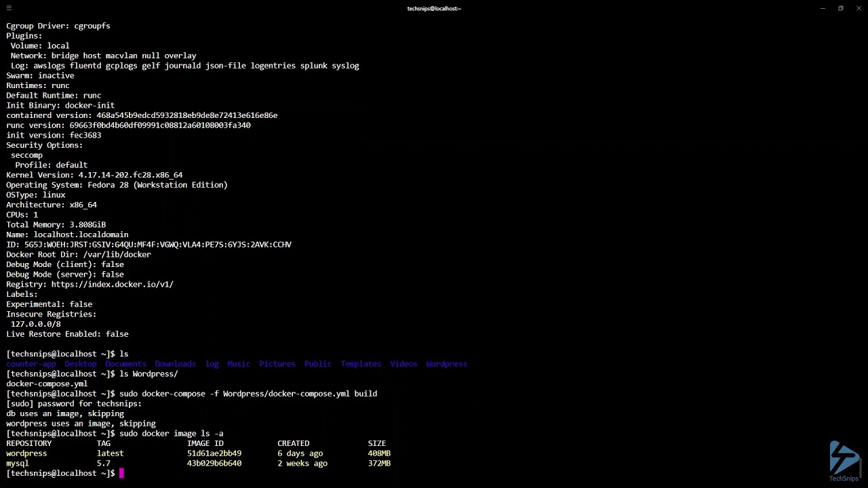Click image ID 43b029b6b640

click(214, 464)
